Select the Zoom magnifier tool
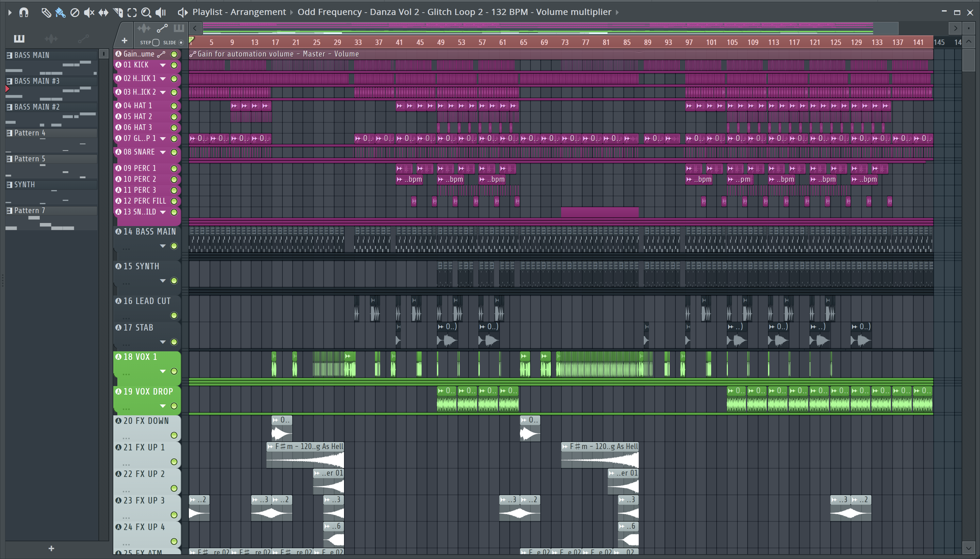Viewport: 980px width, 559px height. pos(146,12)
